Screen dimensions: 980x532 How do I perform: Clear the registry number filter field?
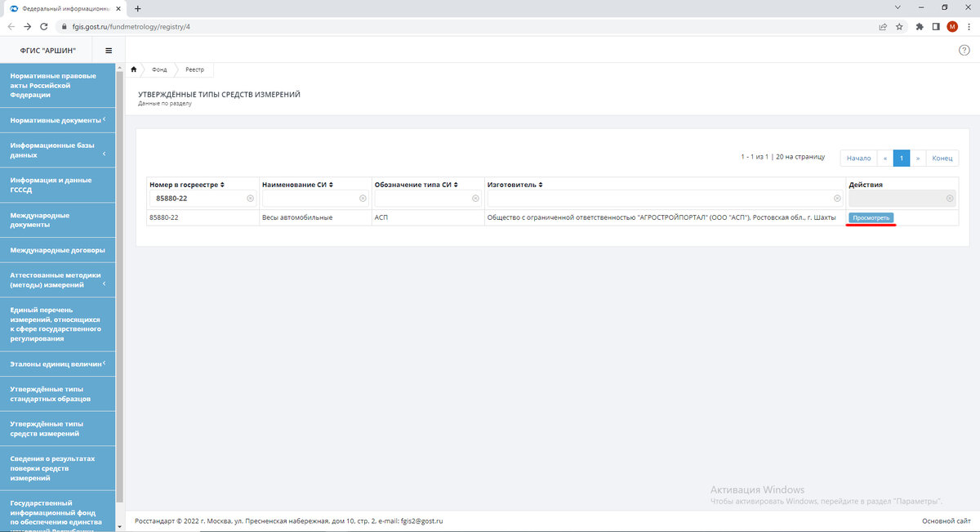251,199
